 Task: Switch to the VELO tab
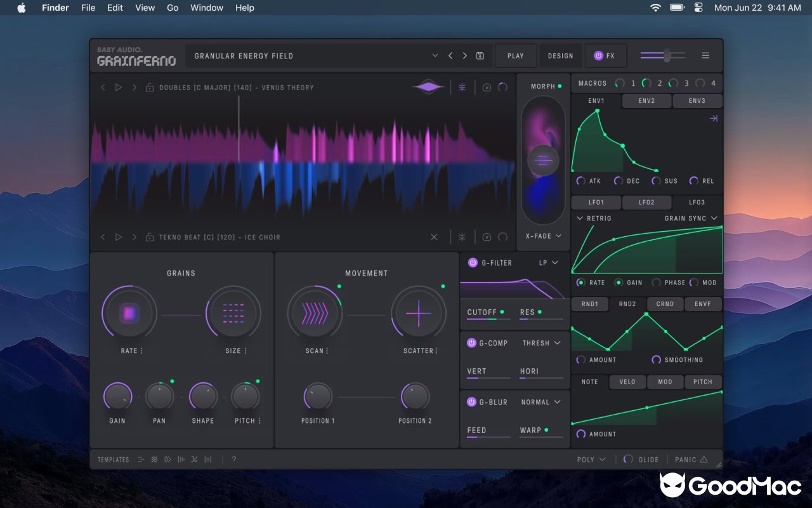[x=627, y=382]
